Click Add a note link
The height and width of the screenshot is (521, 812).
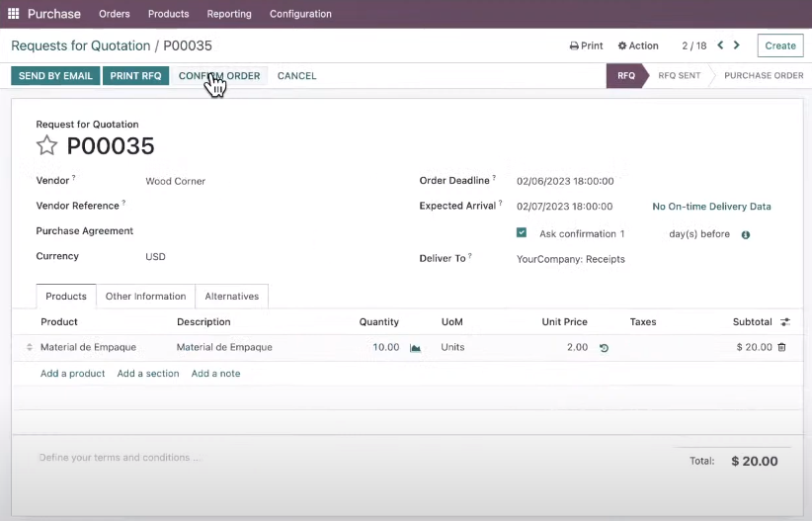[215, 374]
